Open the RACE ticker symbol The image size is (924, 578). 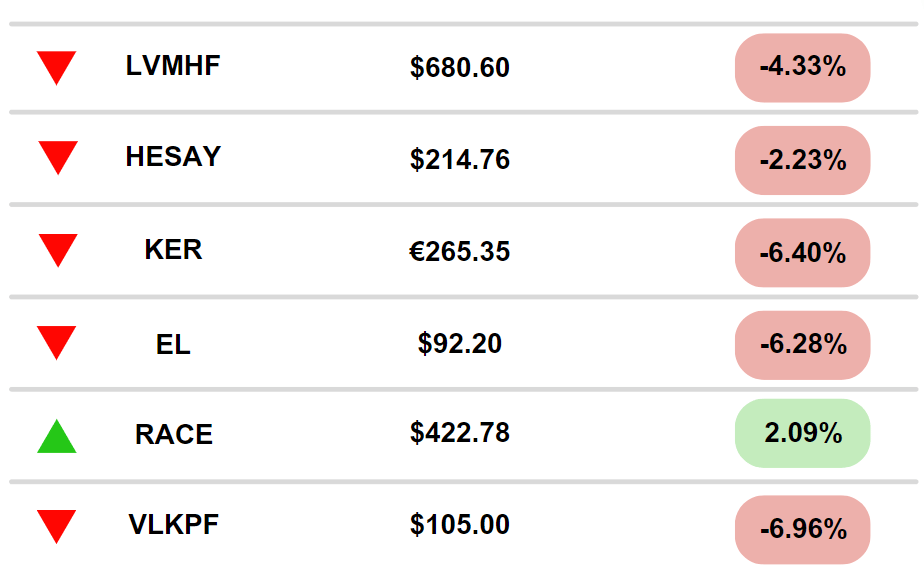174,435
